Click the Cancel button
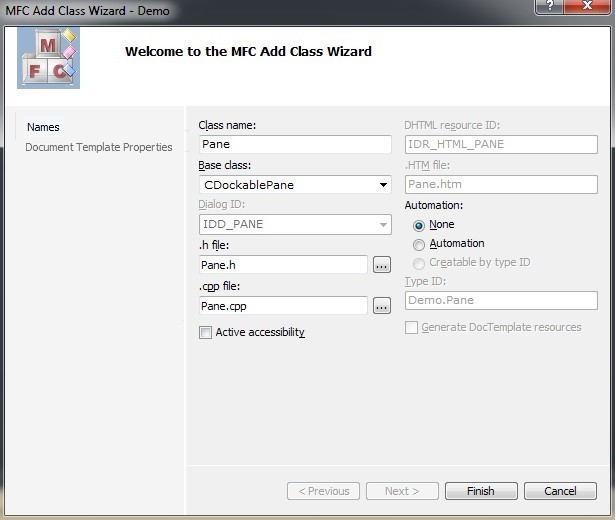 click(560, 491)
